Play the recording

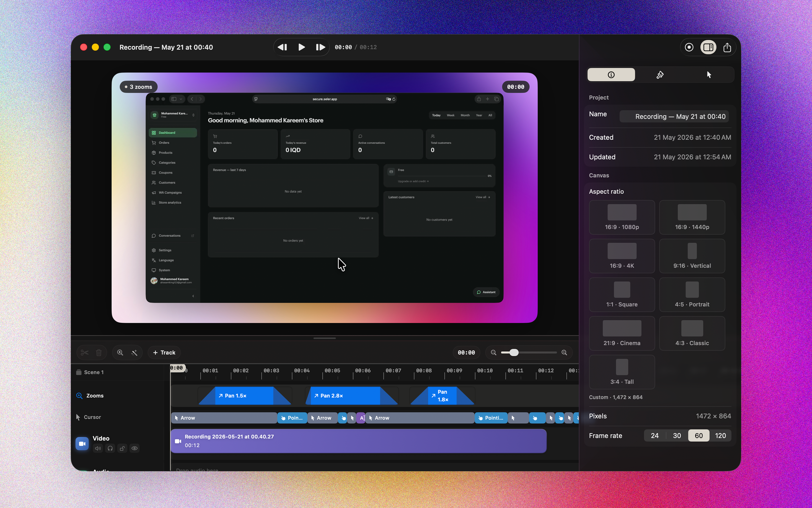tap(301, 47)
